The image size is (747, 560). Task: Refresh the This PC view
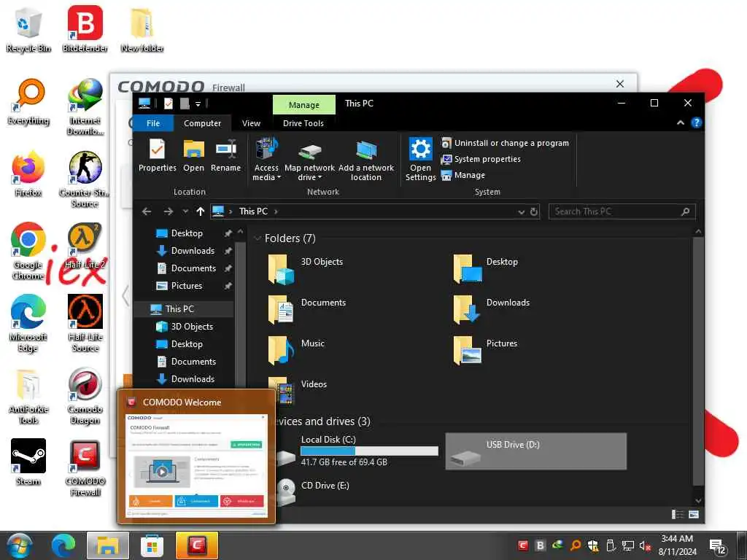(534, 211)
